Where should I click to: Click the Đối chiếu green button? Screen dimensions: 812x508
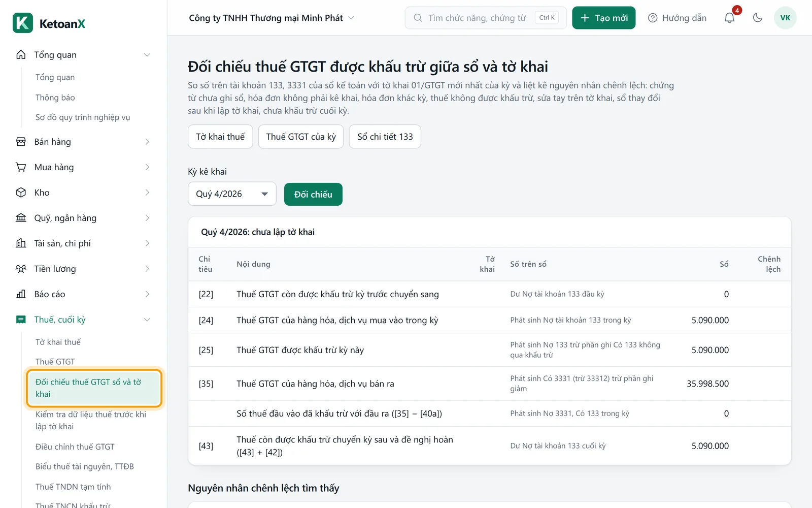coord(313,195)
